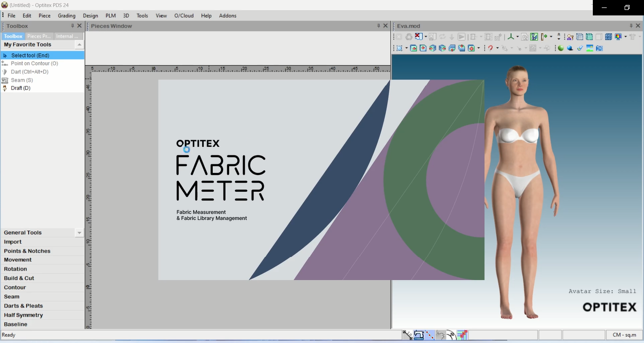Click the sewing machine icon in status bar

pyautogui.click(x=418, y=335)
